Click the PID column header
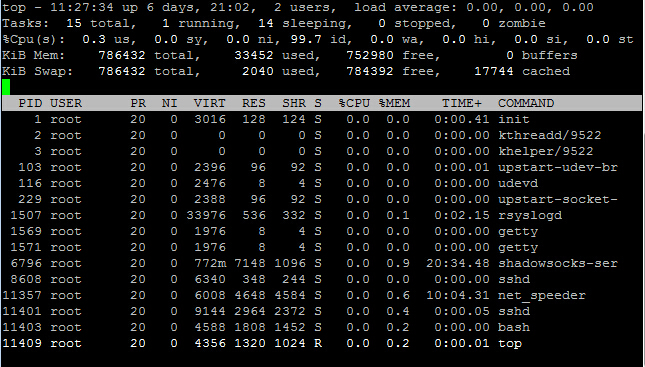Viewport: 645px width, 367px height. (x=30, y=103)
